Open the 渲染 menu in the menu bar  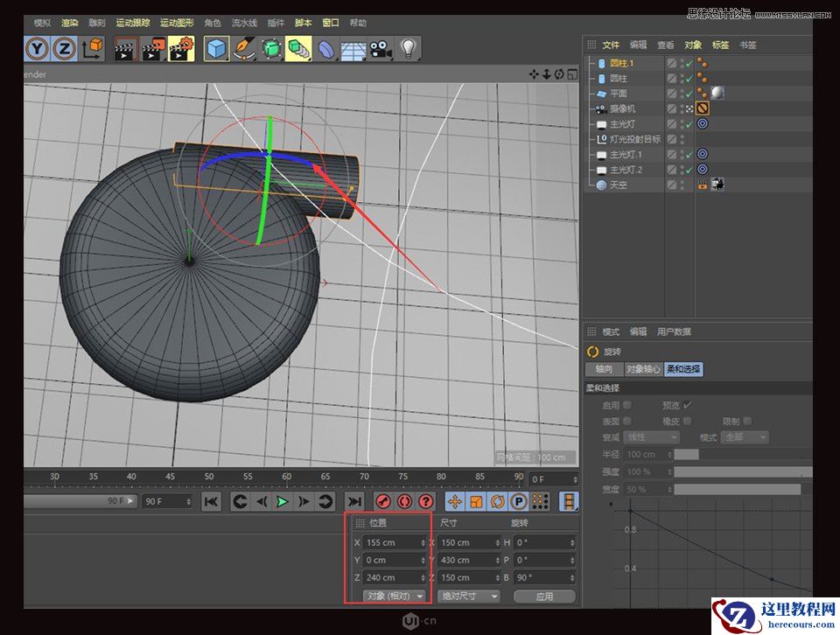[x=68, y=23]
